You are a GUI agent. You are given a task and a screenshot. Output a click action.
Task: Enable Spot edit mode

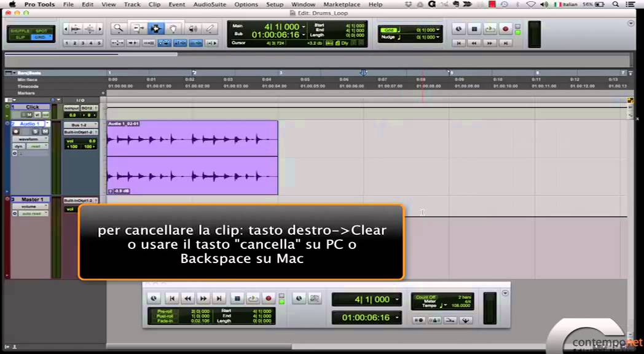[42, 31]
